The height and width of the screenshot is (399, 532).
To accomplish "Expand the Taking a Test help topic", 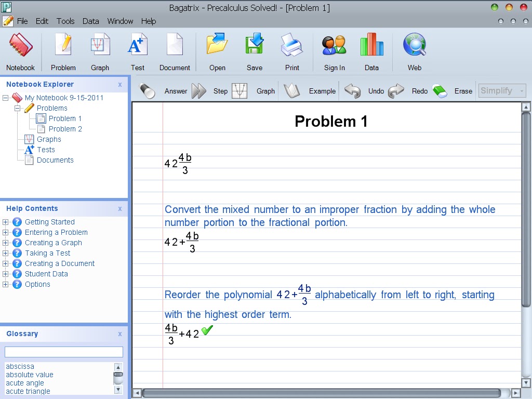I will click(5, 254).
